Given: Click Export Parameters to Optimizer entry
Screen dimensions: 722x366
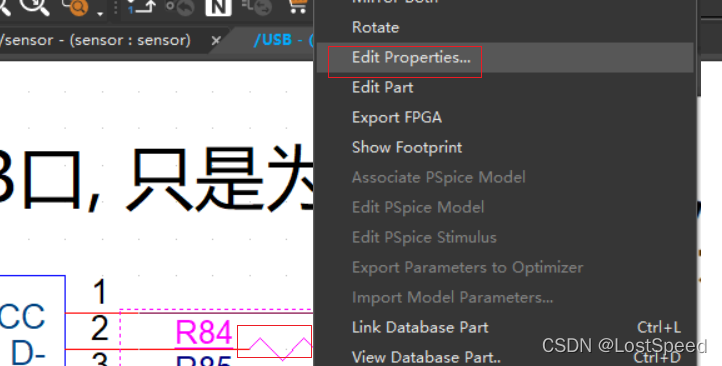Looking at the screenshot, I should point(505,267).
